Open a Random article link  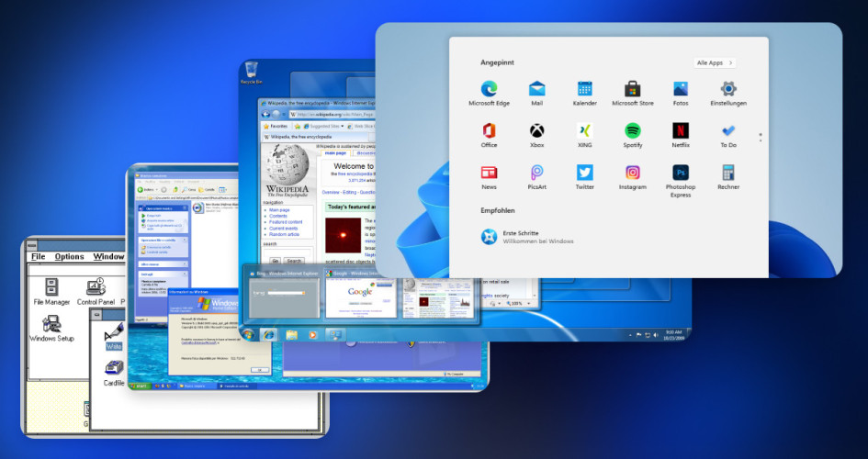(284, 234)
